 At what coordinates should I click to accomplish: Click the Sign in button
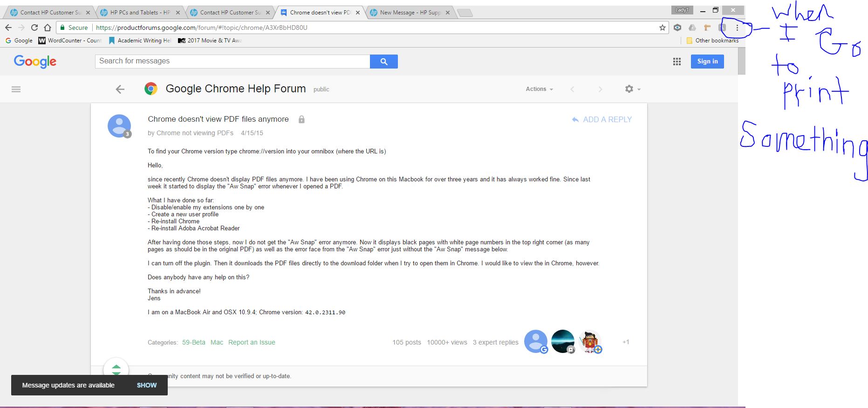pos(707,62)
